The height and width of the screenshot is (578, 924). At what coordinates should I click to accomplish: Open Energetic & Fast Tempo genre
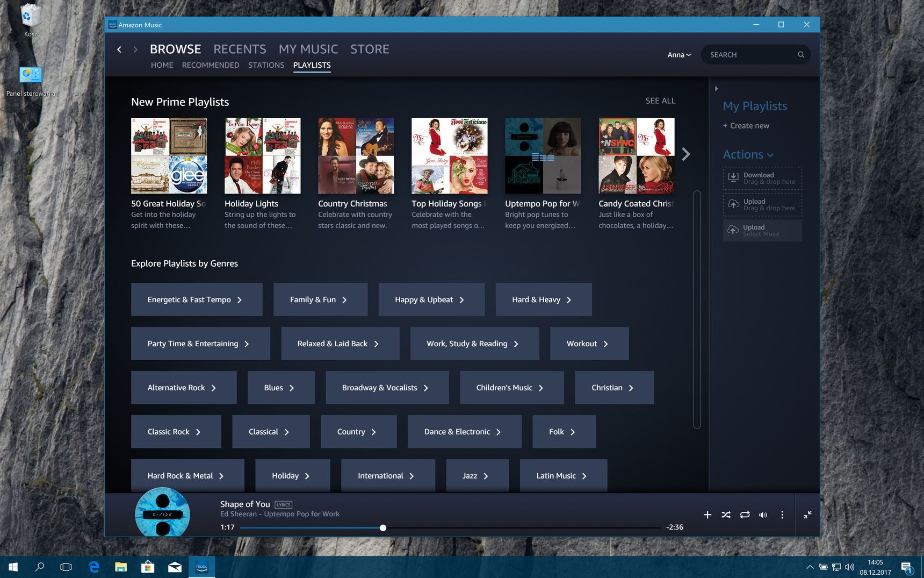(x=197, y=299)
